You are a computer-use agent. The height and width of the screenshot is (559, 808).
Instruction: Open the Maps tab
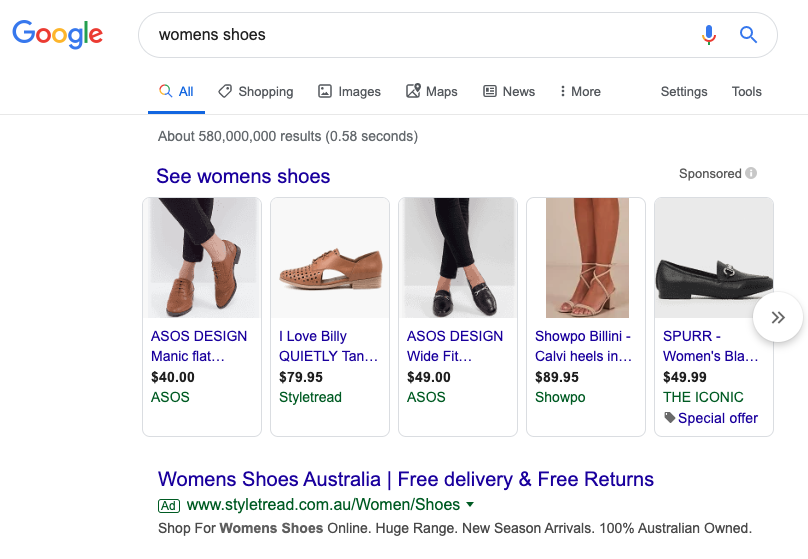pyautogui.click(x=432, y=92)
